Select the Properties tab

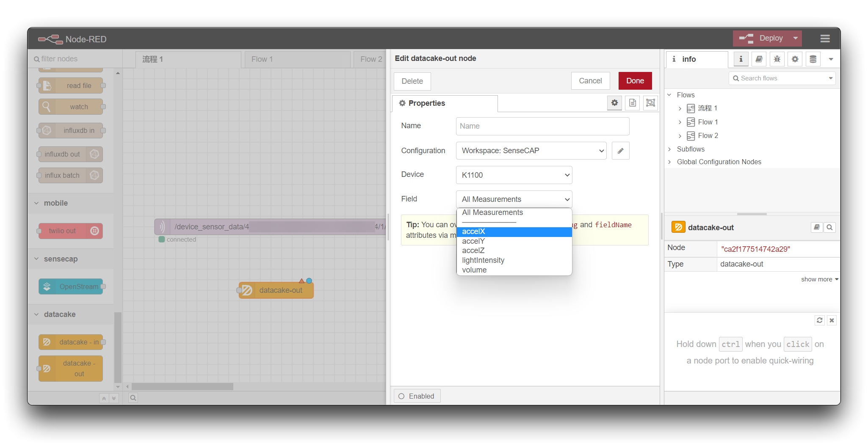coord(445,103)
